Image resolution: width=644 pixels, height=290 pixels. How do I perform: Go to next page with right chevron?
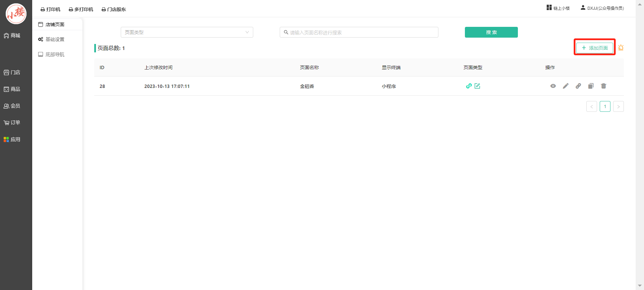[x=618, y=106]
